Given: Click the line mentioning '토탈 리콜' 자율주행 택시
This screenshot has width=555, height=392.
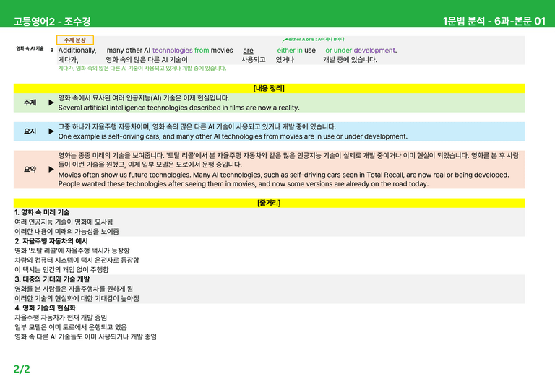Looking at the screenshot, I should click(72, 251).
